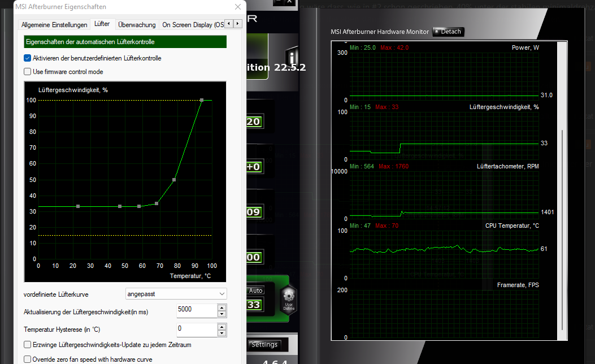Select the fan curve node at 70°C
Image resolution: width=595 pixels, height=364 pixels.
pos(157,204)
